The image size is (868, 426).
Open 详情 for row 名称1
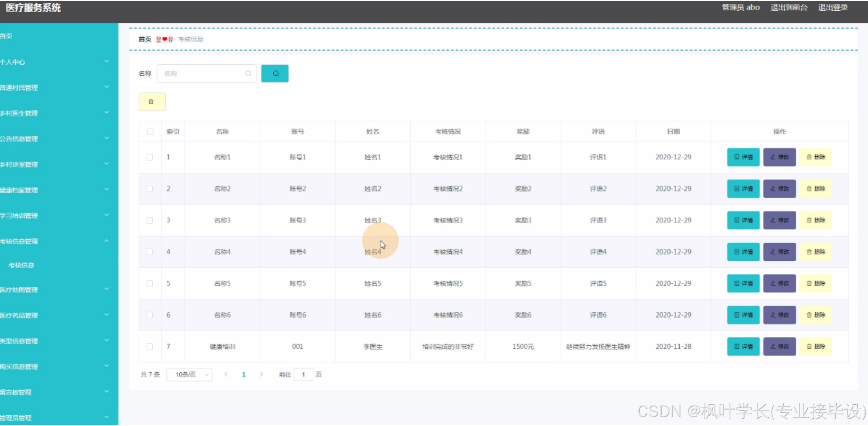pos(743,157)
